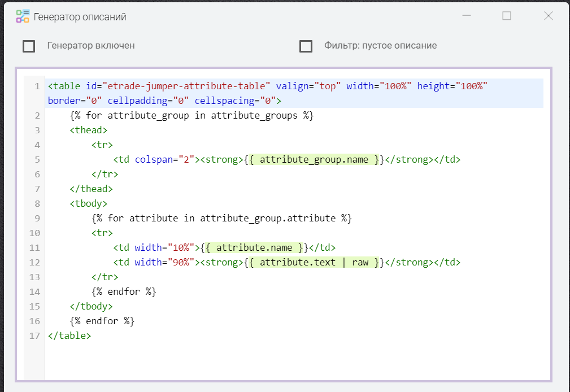Click the Фильтр: пустое описание label
570x392 pixels.
(x=380, y=46)
